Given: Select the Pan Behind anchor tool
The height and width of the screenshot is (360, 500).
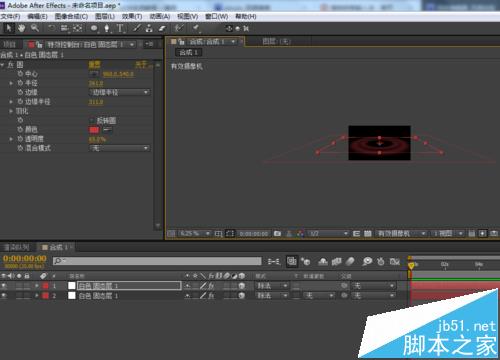Looking at the screenshot, I should click(77, 28).
